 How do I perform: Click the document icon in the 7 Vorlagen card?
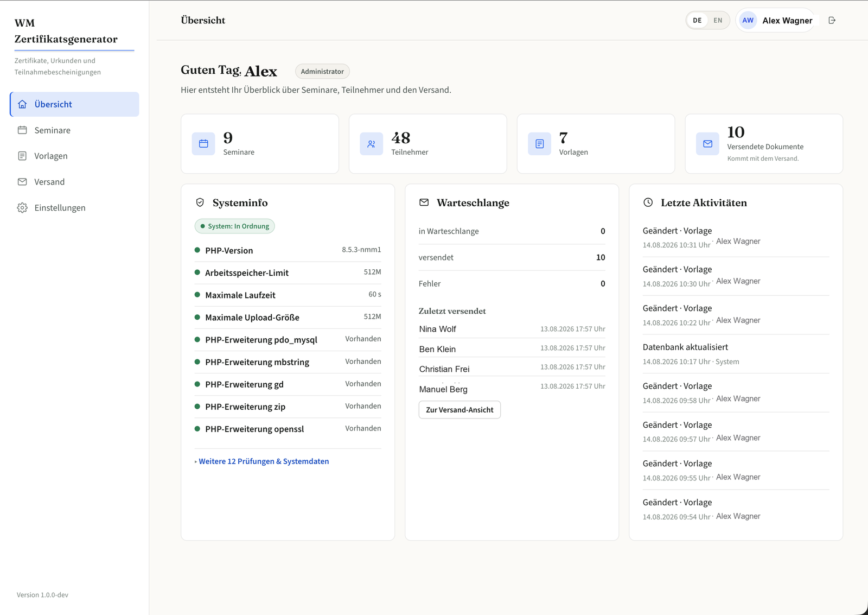[x=540, y=144]
